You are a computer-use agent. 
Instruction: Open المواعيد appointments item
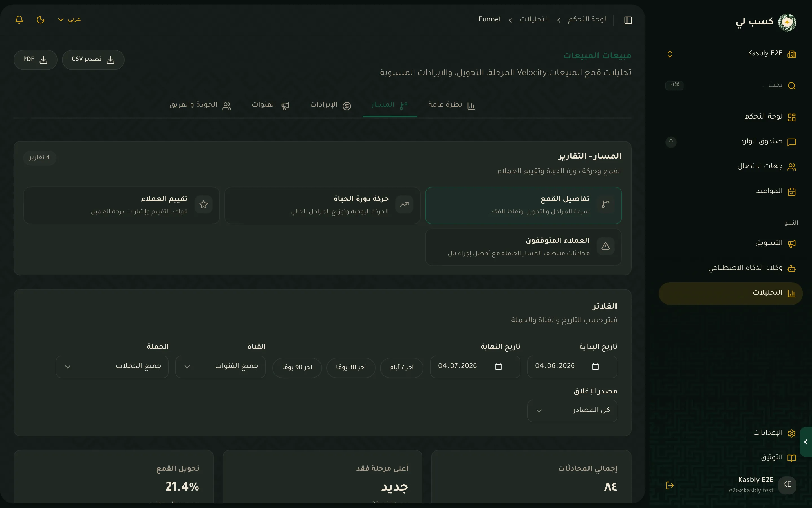click(731, 192)
